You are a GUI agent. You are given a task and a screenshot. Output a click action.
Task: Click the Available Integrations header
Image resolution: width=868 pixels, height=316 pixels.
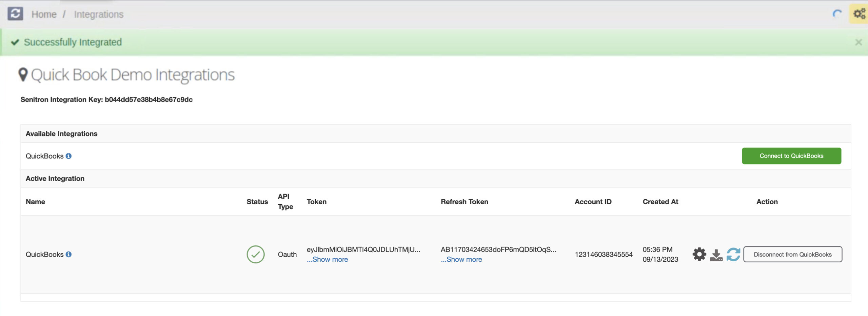click(61, 134)
